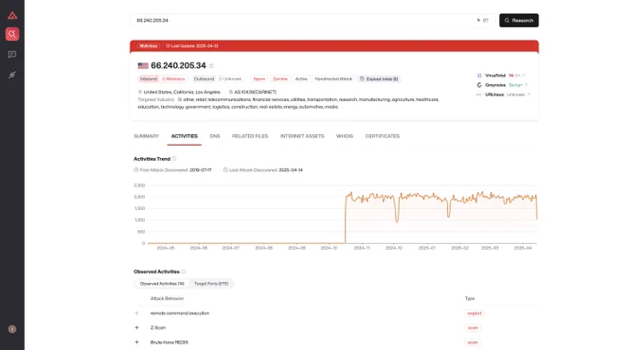
Task: Expand remote command execution row
Action: point(136,313)
